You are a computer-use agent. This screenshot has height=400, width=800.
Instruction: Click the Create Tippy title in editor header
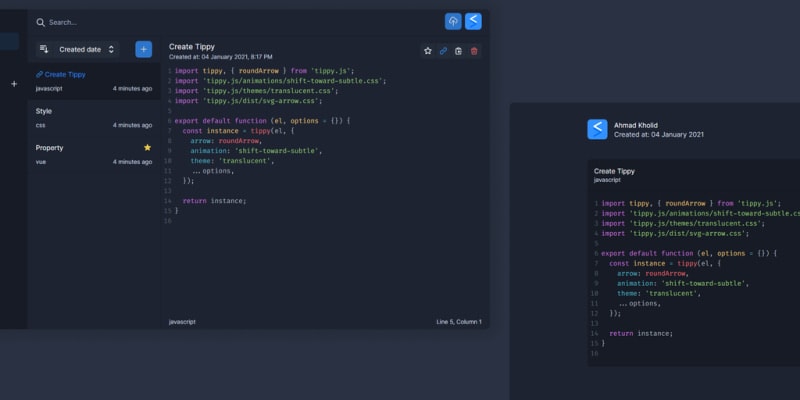(x=190, y=46)
